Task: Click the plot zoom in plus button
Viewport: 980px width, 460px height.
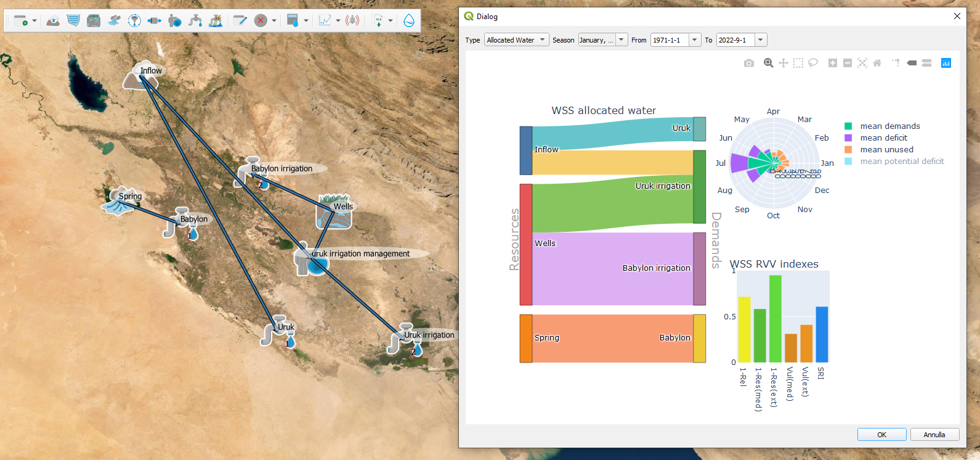Action: 833,63
